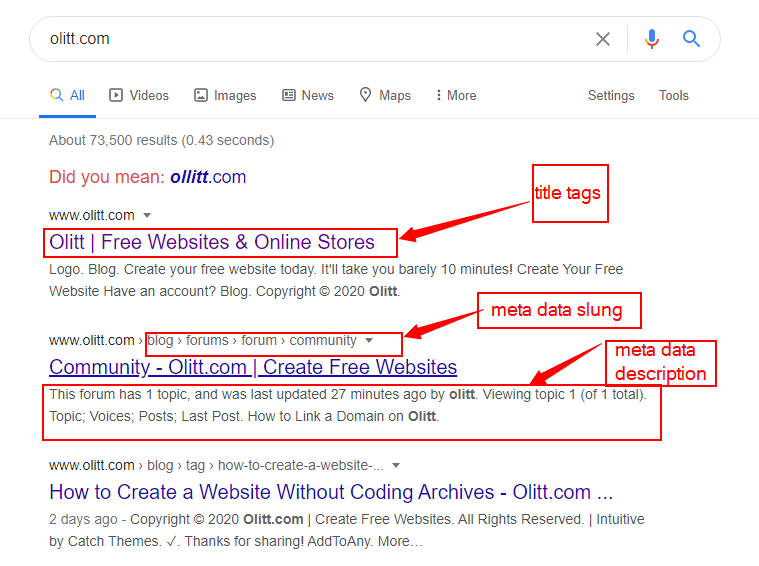759x566 pixels.
Task: Click the Videos tab play icon
Action: (116, 96)
